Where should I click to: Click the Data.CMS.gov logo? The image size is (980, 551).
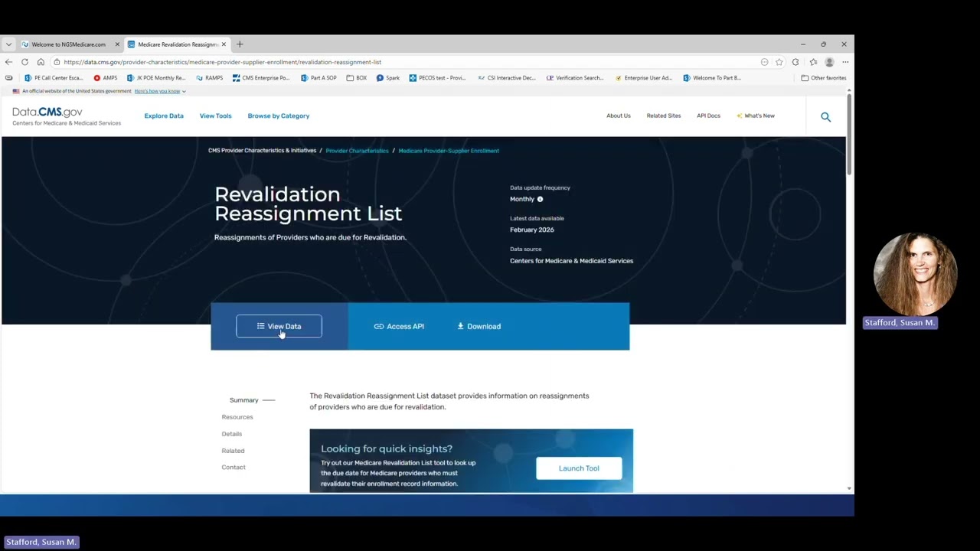click(x=67, y=116)
